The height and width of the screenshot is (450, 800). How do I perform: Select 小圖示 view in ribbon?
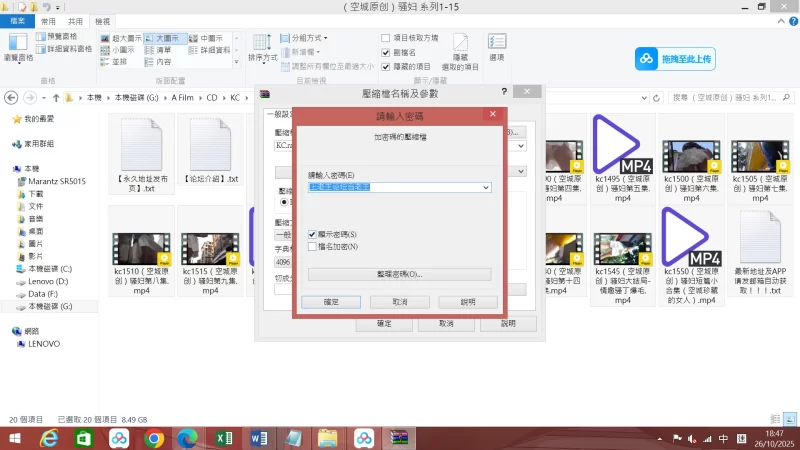pyautogui.click(x=118, y=50)
